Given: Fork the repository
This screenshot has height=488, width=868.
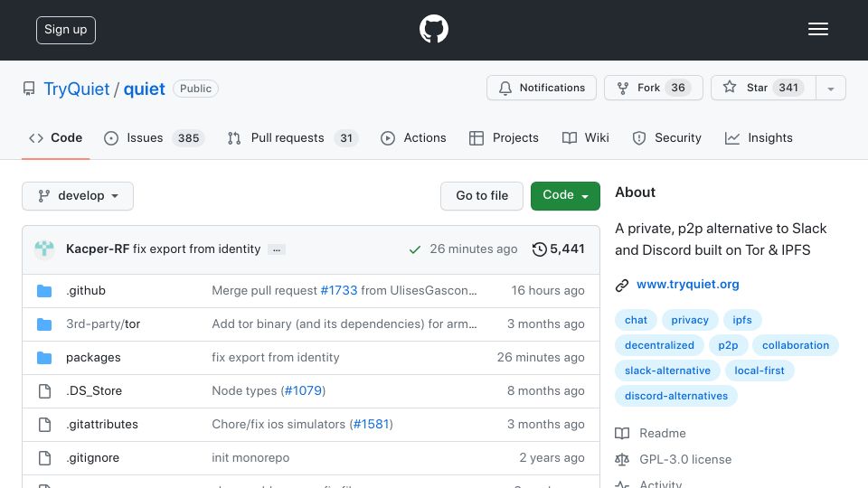Looking at the screenshot, I should coord(653,88).
